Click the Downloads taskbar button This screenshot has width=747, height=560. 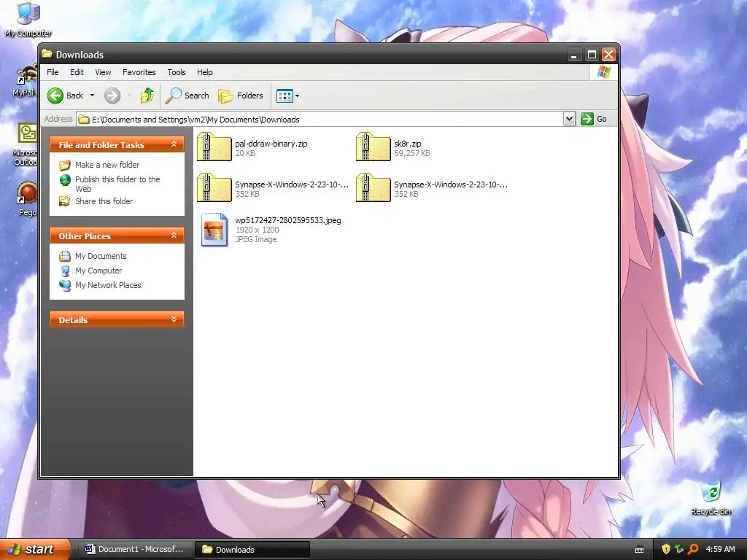[252, 550]
